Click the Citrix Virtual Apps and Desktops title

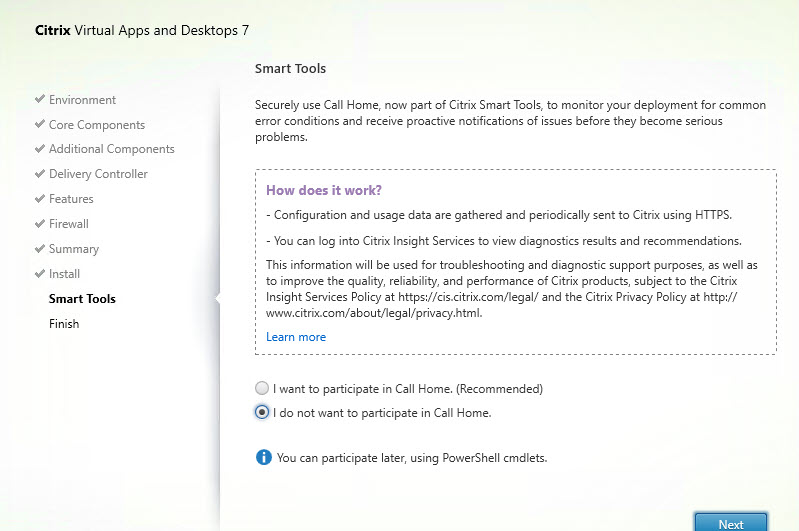click(x=142, y=29)
